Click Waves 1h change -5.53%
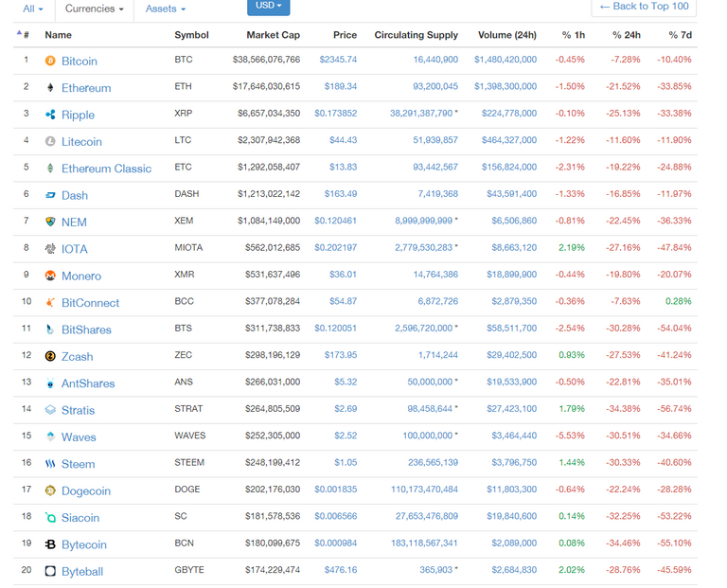This screenshot has height=588, width=727. click(570, 436)
